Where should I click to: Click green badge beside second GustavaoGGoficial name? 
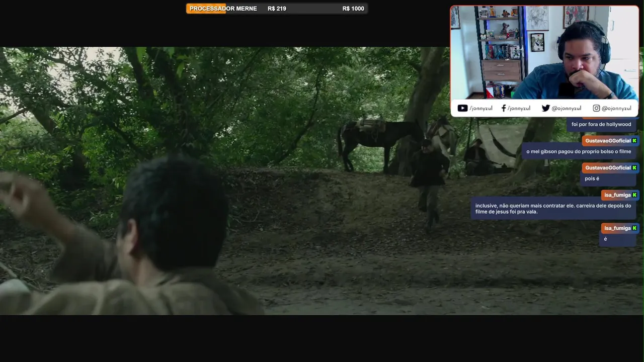pyautogui.click(x=634, y=167)
